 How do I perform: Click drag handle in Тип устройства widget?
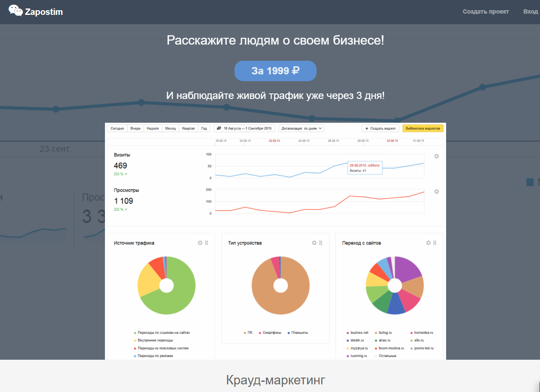tap(321, 243)
